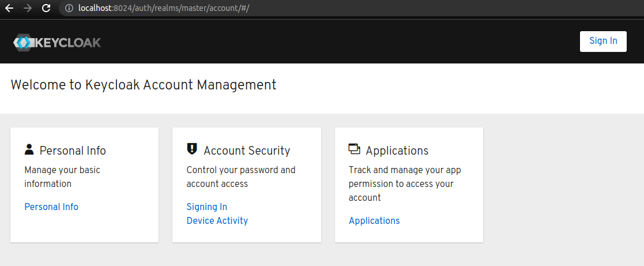Viewport: 644px width, 266px height.
Task: Click the Keycloak logo
Action: pyautogui.click(x=57, y=42)
